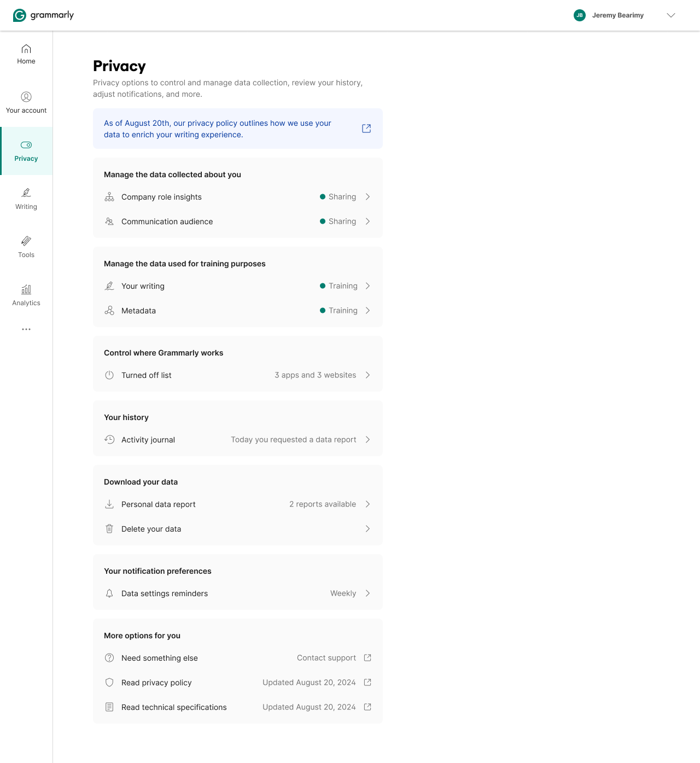Select Your account in the sidebar
Screen dimensions: 700x763
pos(26,102)
